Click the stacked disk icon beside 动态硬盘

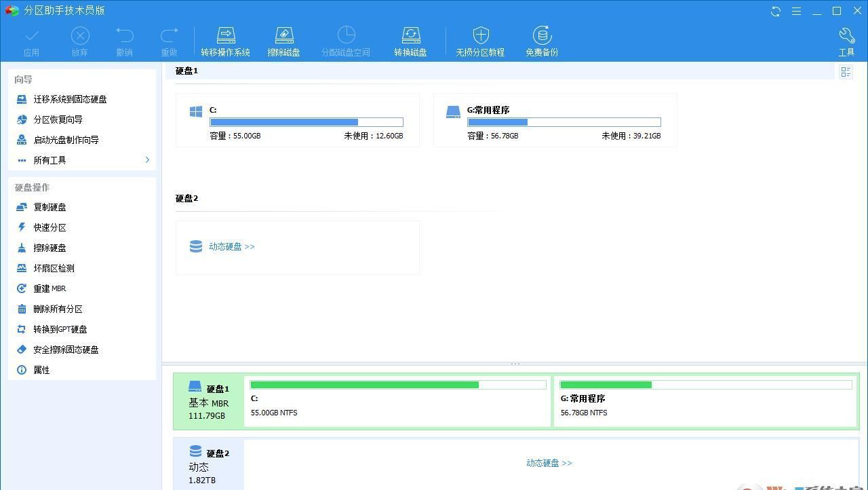(196, 246)
